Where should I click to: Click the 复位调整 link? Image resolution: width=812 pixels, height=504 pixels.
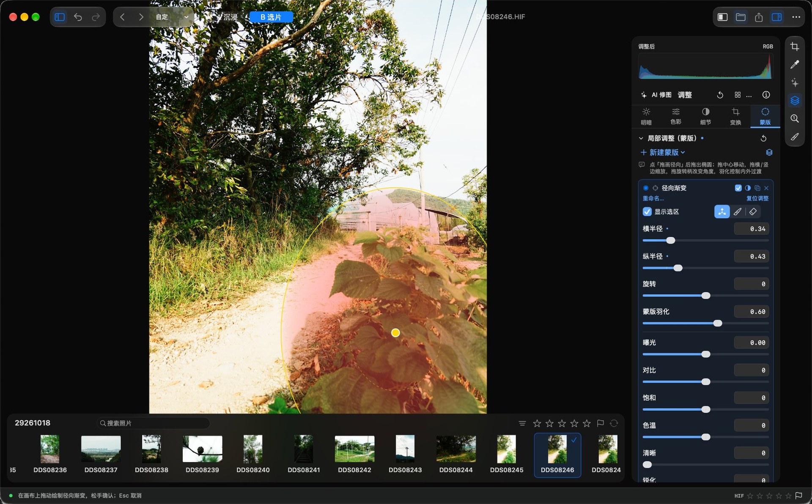(757, 198)
